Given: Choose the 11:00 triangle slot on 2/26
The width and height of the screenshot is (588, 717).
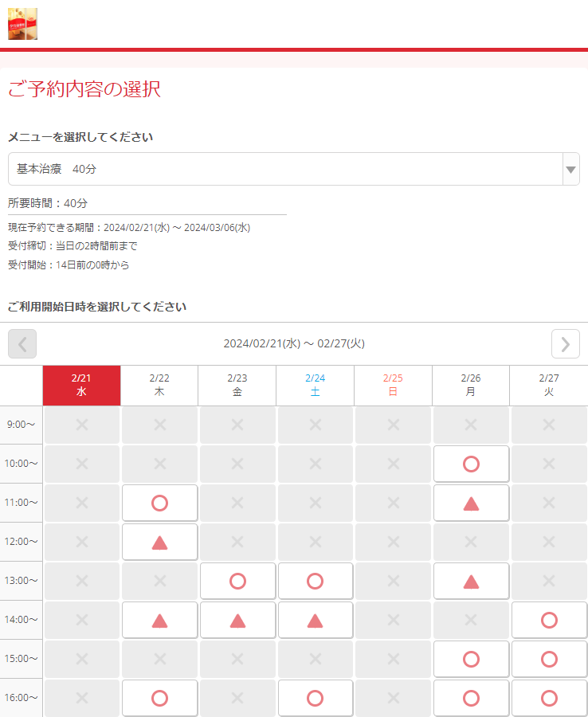Looking at the screenshot, I should (471, 503).
